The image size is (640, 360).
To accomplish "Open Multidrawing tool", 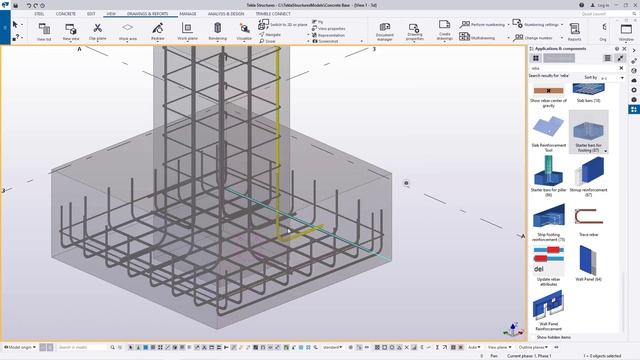I will pos(477,37).
